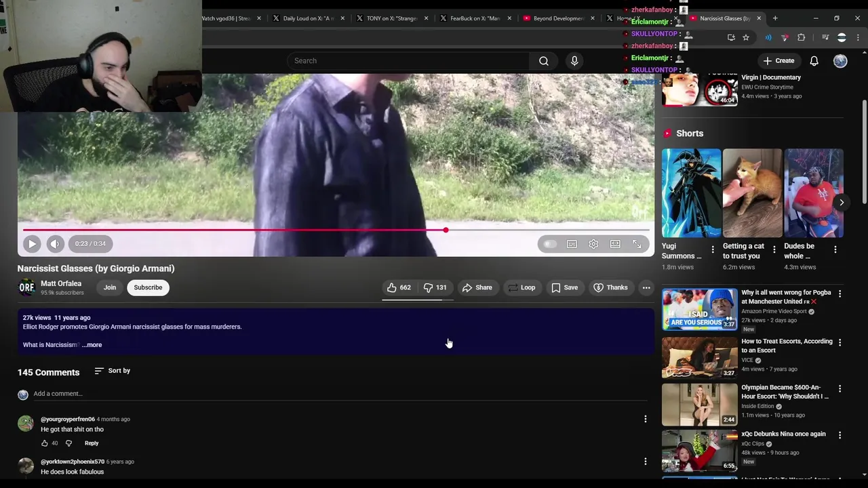Search with your voice microphone
Screen dimensions: 868x488
pos(574,61)
